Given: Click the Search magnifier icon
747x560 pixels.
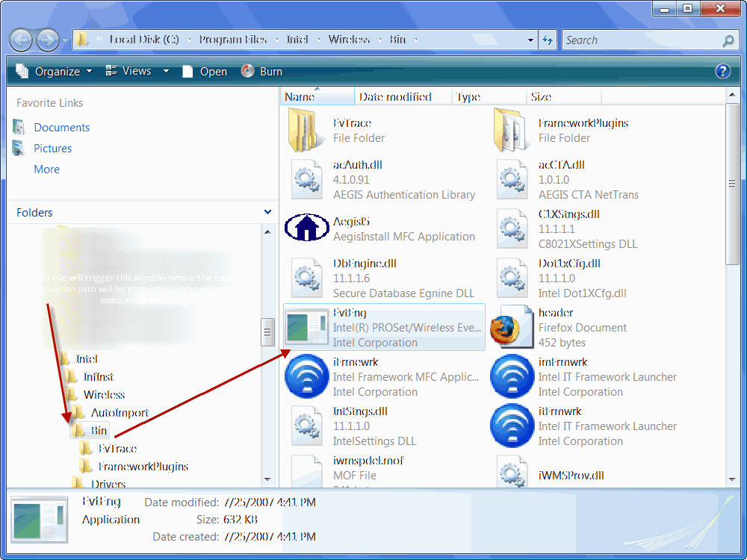Looking at the screenshot, I should coord(728,40).
